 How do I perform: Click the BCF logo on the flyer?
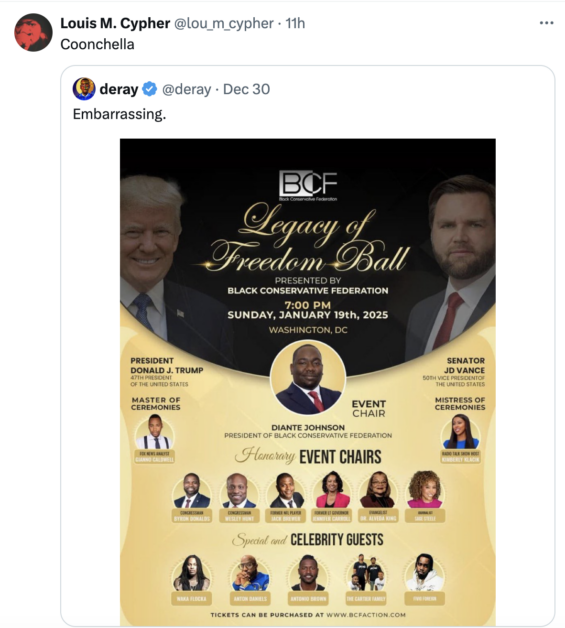pyautogui.click(x=308, y=185)
